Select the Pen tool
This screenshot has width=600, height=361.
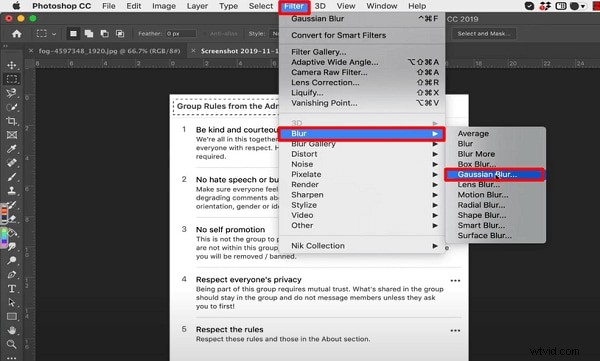tap(11, 274)
